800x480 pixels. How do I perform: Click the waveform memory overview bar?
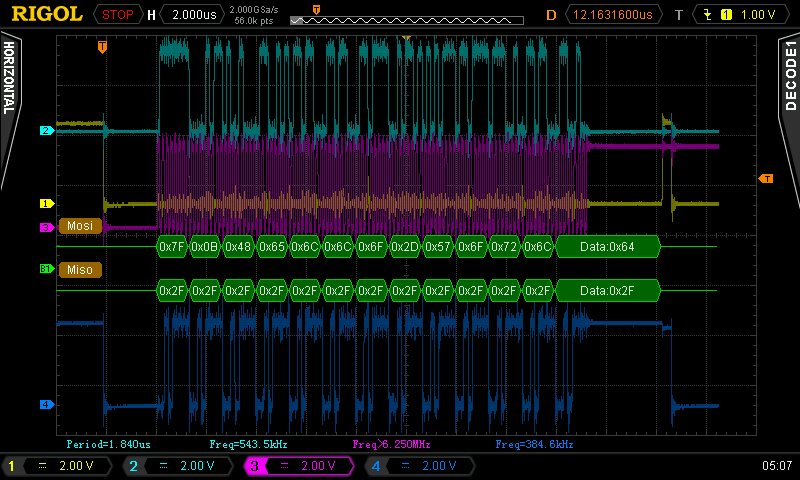click(407, 20)
